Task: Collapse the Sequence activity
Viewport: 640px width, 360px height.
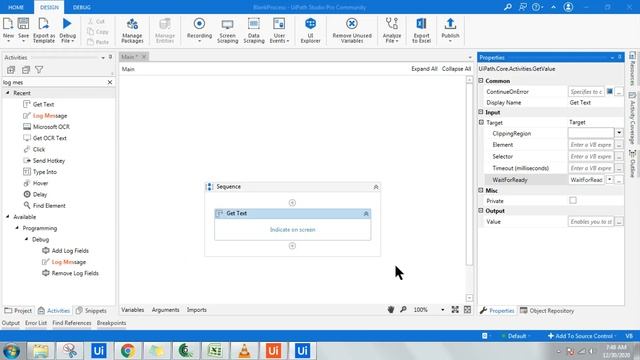Action: (376, 187)
